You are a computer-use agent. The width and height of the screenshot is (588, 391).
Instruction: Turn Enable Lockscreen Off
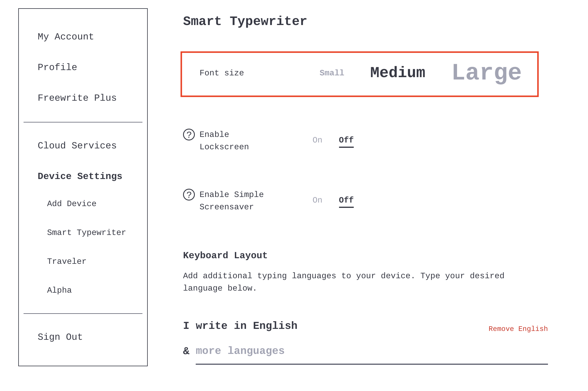pyautogui.click(x=346, y=141)
